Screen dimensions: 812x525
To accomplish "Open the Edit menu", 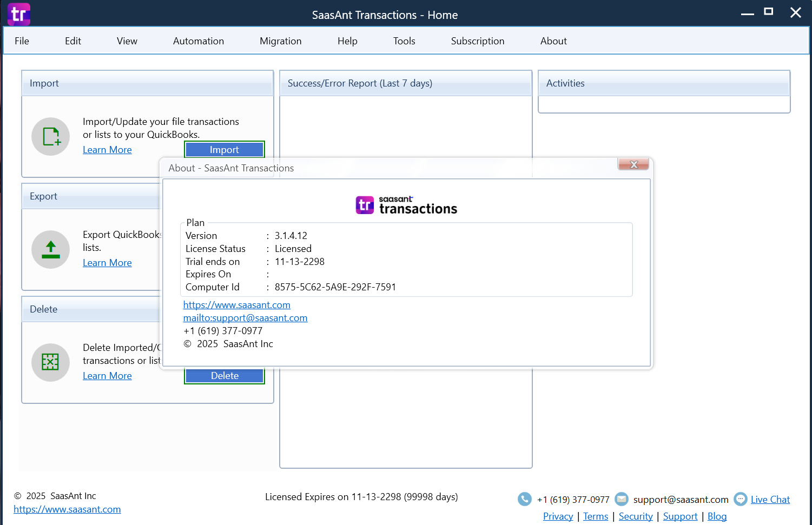I will pos(73,41).
